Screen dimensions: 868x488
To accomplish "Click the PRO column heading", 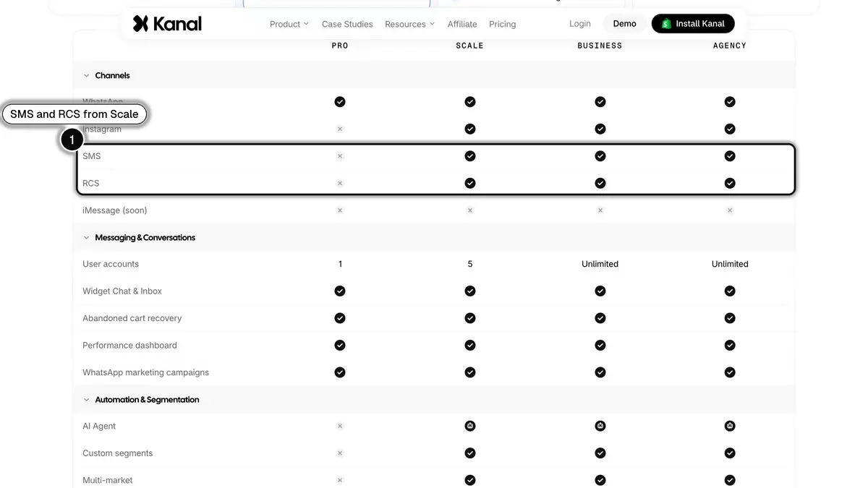I will click(x=340, y=46).
